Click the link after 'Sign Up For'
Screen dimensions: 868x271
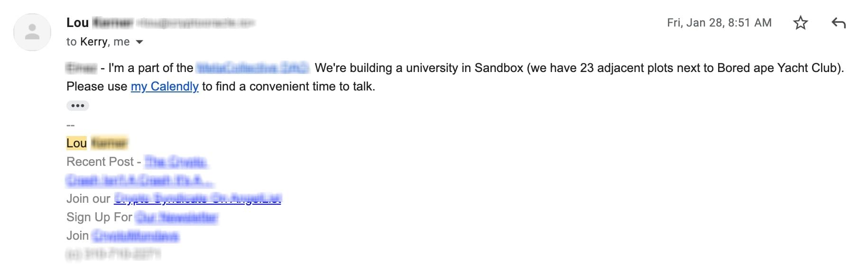(176, 217)
